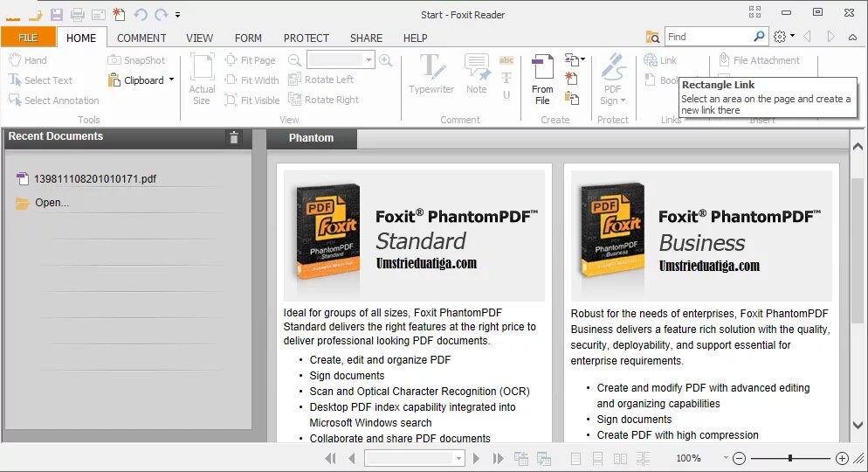The width and height of the screenshot is (868, 472).
Task: Select the Facing page layout icon
Action: pyautogui.click(x=621, y=459)
